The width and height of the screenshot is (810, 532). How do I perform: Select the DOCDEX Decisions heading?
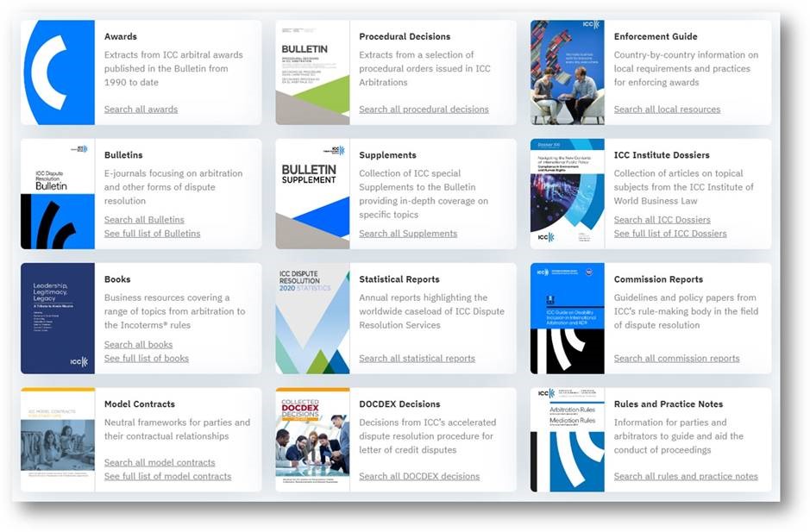click(x=400, y=404)
